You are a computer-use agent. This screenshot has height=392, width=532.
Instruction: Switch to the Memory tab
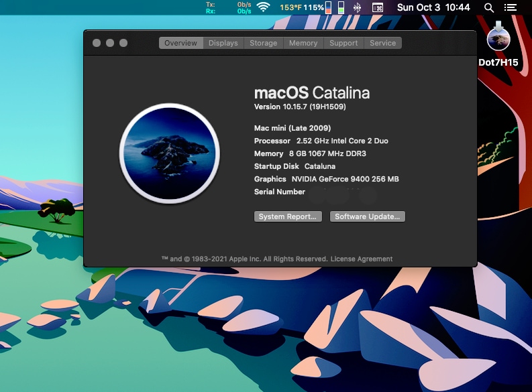(x=303, y=43)
